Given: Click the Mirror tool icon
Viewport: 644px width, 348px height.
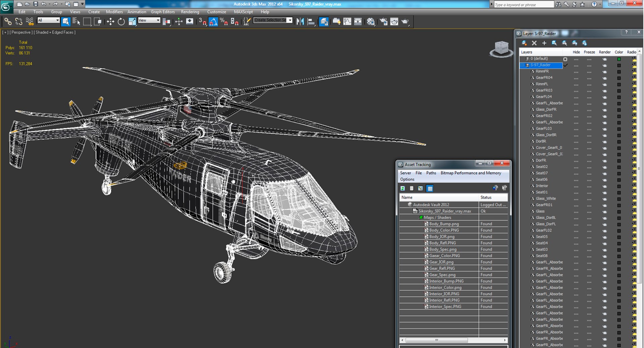Looking at the screenshot, I should [300, 21].
